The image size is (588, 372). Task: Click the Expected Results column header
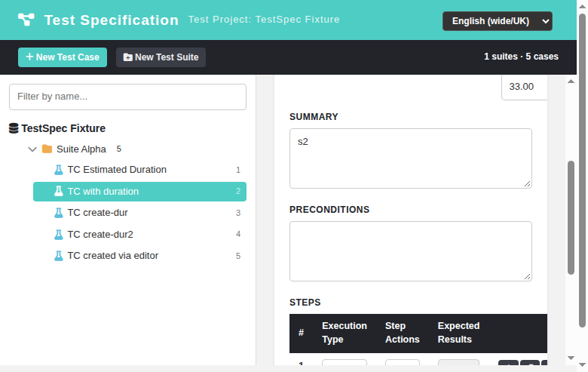tap(458, 333)
